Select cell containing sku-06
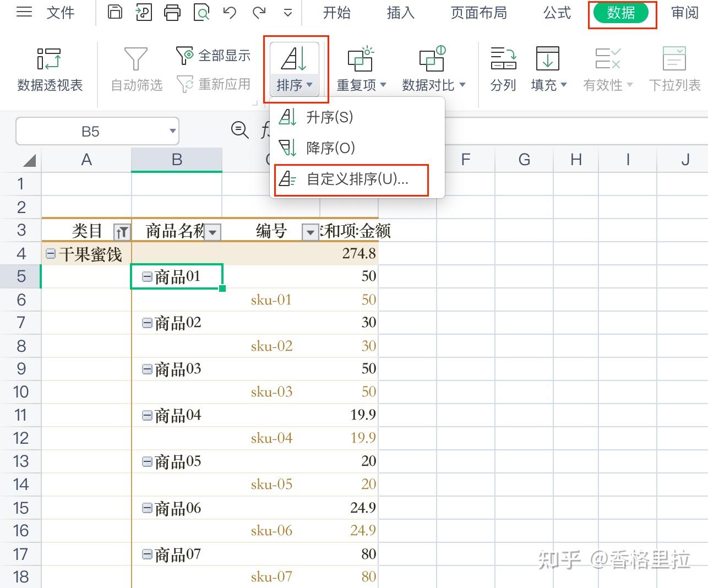Viewport: 708px width, 588px height. (271, 531)
